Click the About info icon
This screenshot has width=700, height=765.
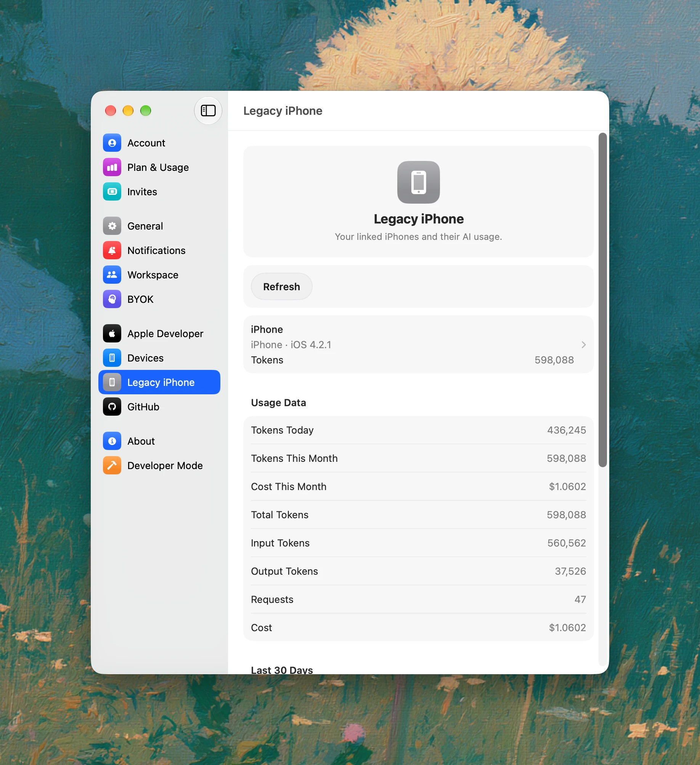tap(112, 441)
